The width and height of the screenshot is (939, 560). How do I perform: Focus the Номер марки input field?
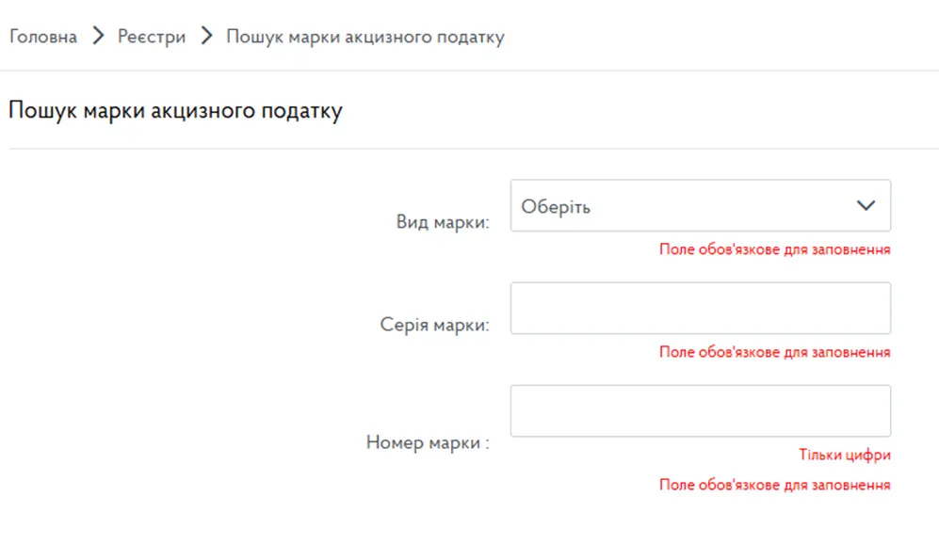tap(700, 410)
